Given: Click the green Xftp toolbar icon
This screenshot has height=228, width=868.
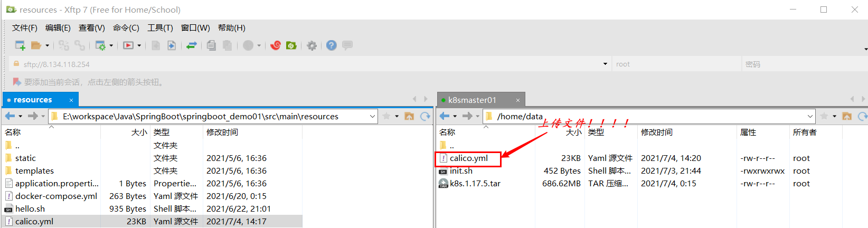Looking at the screenshot, I should (291, 45).
